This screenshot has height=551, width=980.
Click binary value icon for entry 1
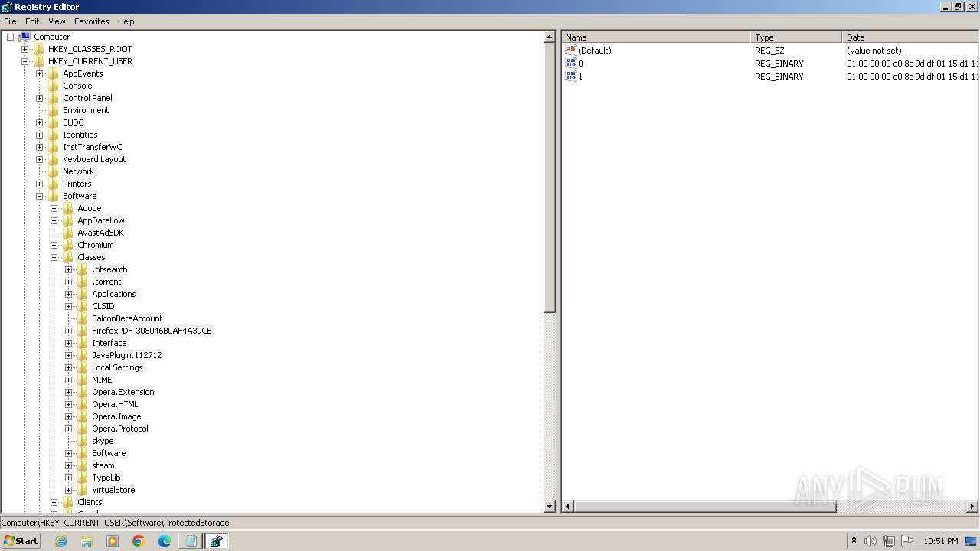tap(570, 76)
